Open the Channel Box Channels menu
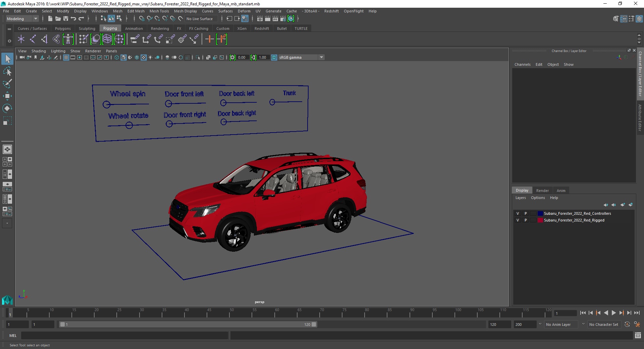 click(x=522, y=64)
